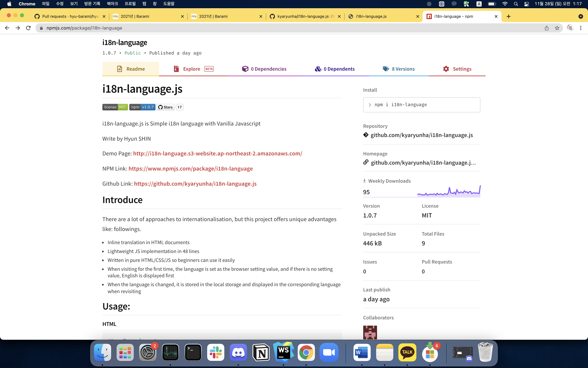The image size is (588, 368).
Task: Go back to the previous page
Action: pos(7,28)
